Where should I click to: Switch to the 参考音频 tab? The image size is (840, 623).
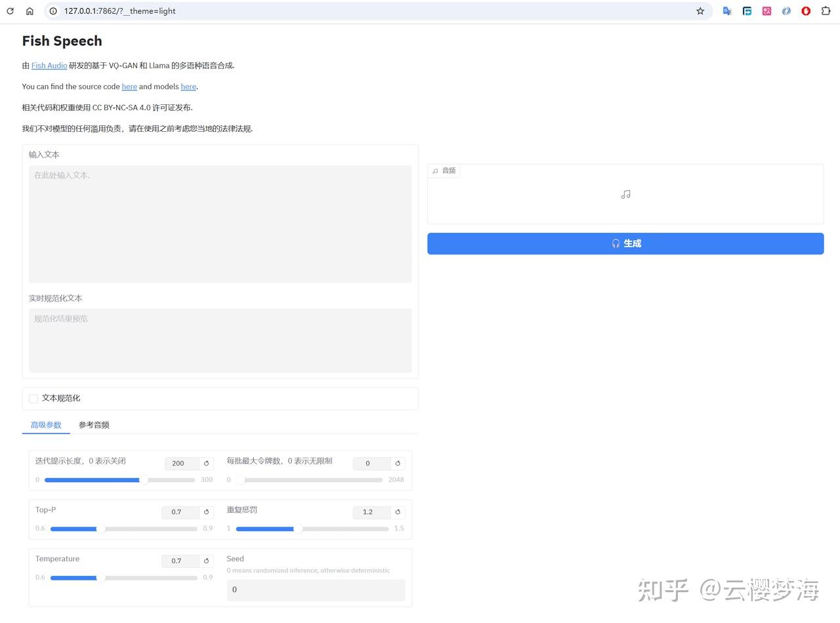coord(94,424)
